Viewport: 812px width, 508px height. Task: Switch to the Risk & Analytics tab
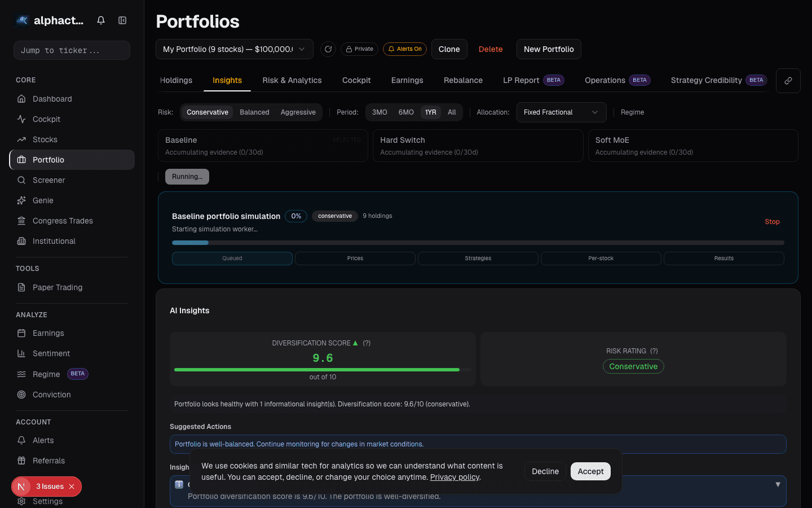point(292,80)
